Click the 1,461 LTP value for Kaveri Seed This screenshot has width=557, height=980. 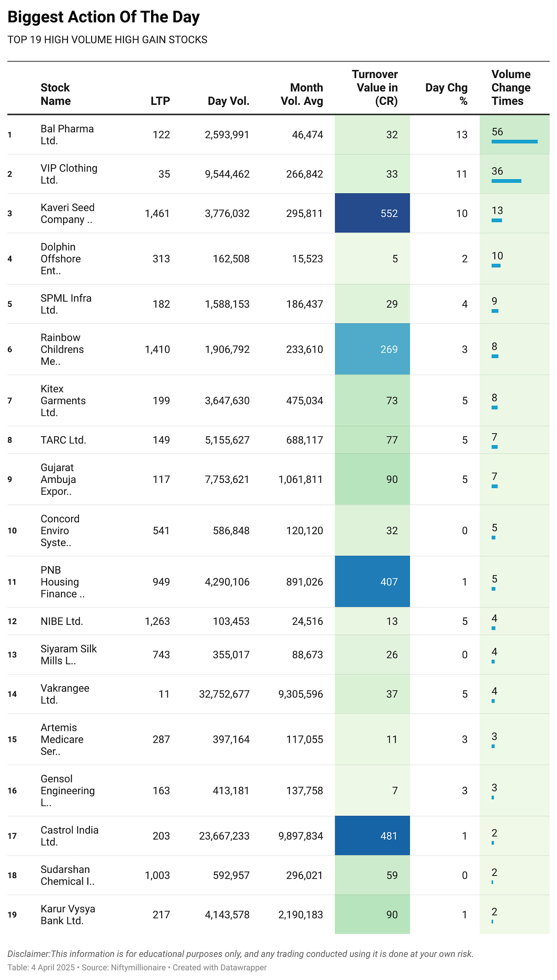pyautogui.click(x=157, y=214)
